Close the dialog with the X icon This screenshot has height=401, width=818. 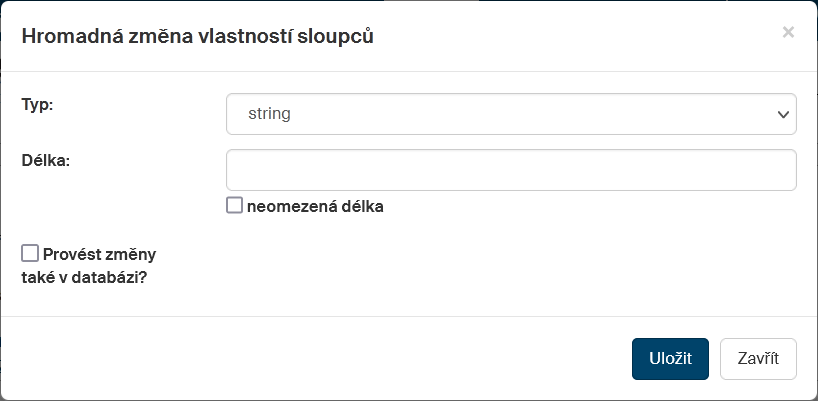tap(788, 32)
